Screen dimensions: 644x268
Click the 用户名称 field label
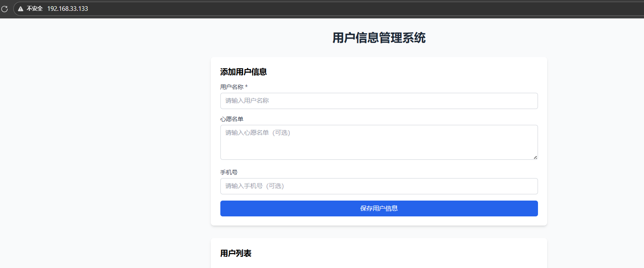tap(232, 87)
